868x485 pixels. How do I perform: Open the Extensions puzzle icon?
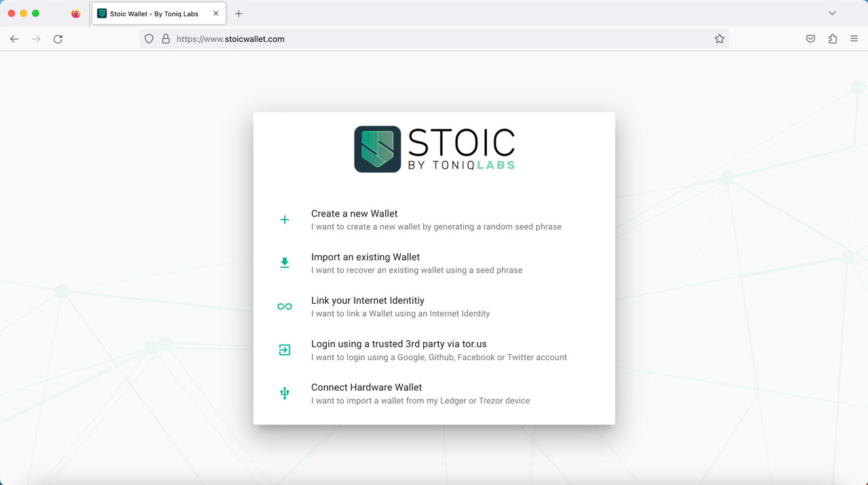coord(832,39)
